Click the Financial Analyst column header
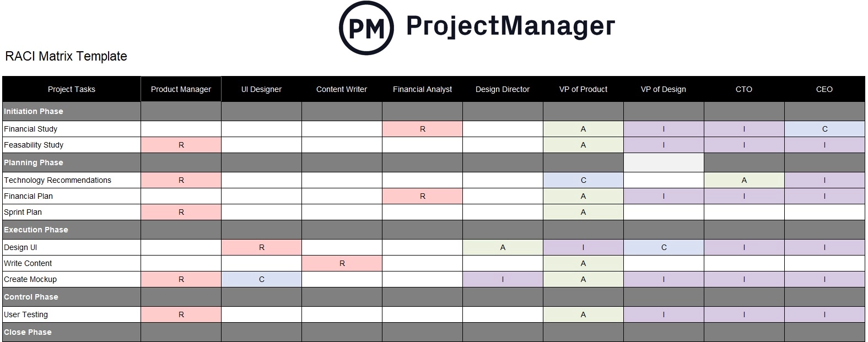The width and height of the screenshot is (868, 342). [x=422, y=89]
